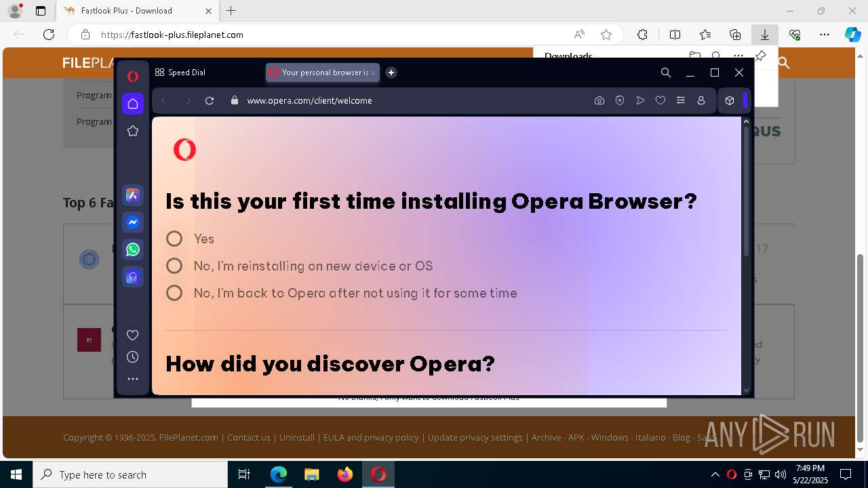Add this page to Edge favorites with the star
Image resolution: width=868 pixels, height=488 pixels.
pos(606,35)
